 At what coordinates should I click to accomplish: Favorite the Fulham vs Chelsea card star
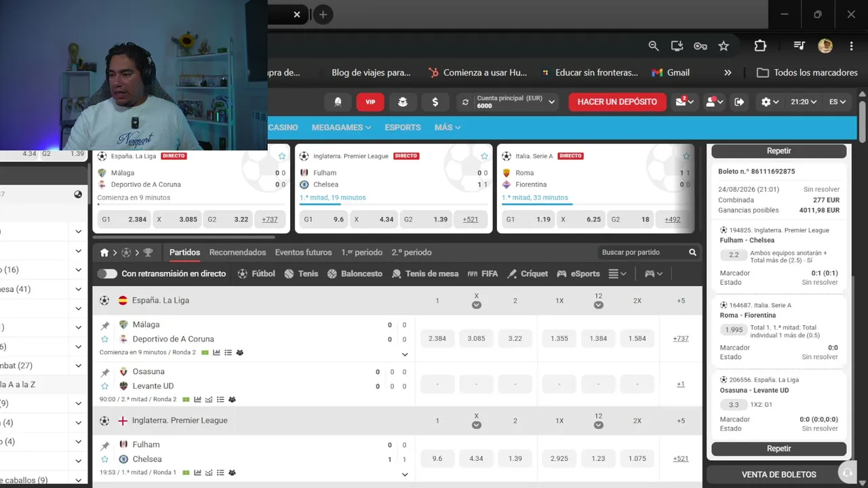[484, 156]
